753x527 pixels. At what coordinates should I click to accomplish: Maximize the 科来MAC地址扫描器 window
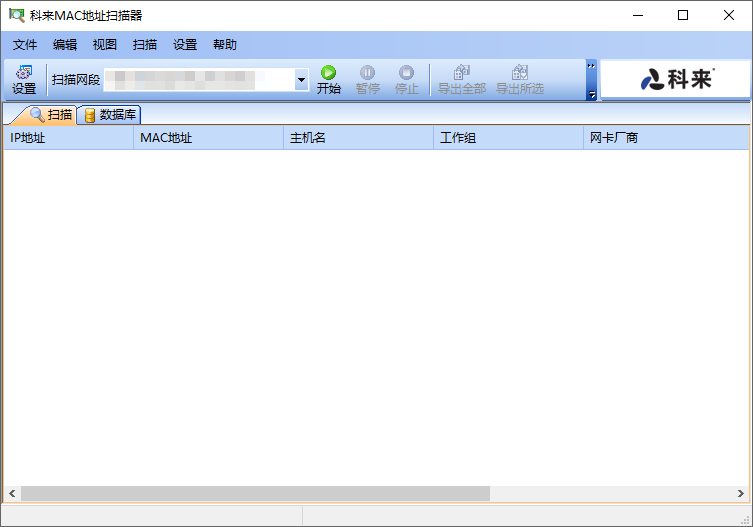tap(683, 15)
